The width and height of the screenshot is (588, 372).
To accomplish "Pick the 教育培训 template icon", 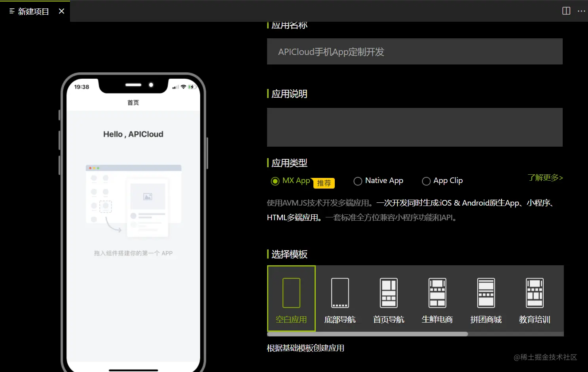I will tap(535, 293).
